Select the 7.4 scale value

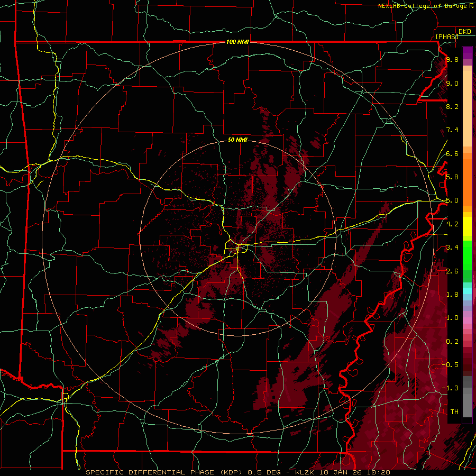click(x=452, y=130)
